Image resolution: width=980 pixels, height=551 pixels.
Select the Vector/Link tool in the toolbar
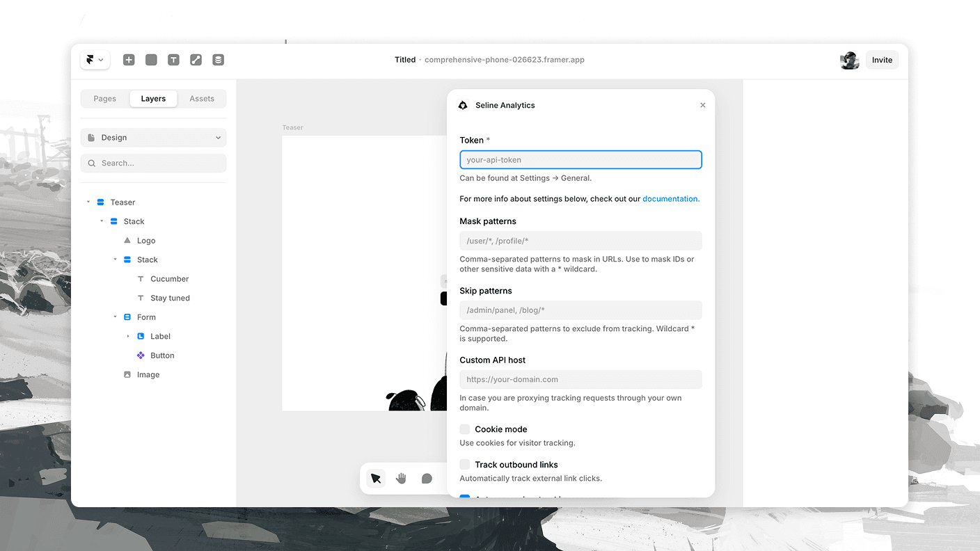click(x=196, y=60)
